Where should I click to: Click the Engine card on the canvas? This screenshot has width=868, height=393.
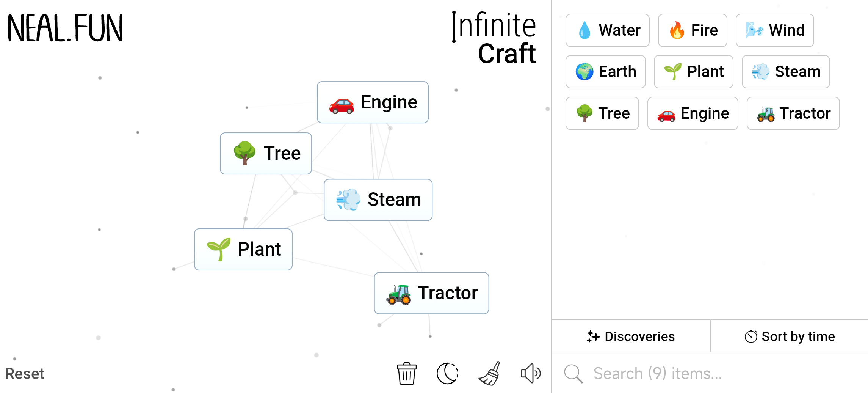[x=373, y=102]
